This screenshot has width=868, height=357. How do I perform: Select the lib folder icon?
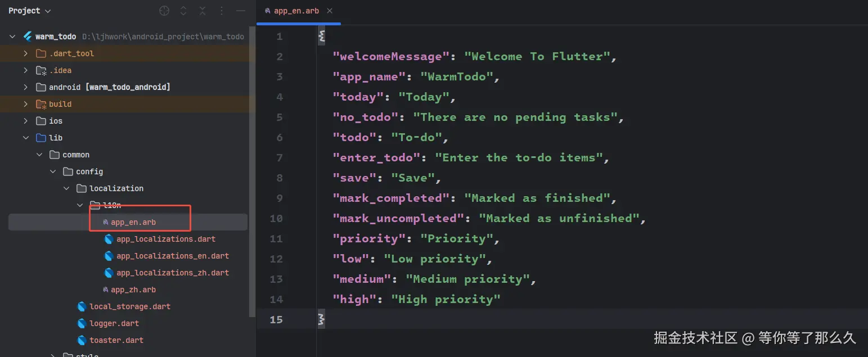click(x=41, y=138)
